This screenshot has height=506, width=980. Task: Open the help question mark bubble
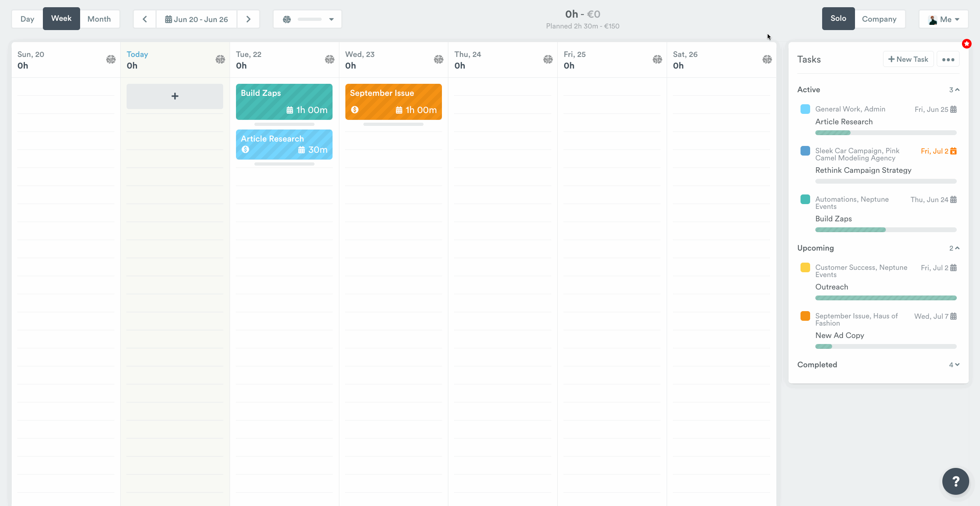[x=955, y=481]
